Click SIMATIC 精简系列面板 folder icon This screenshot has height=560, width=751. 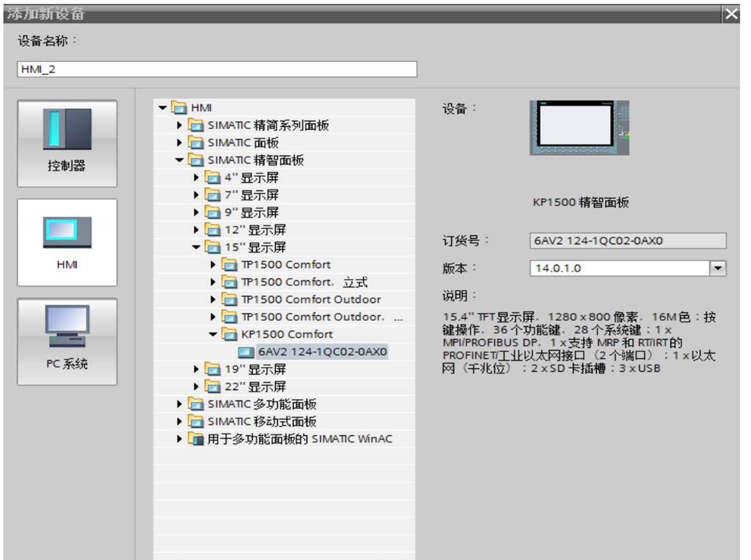click(x=196, y=125)
